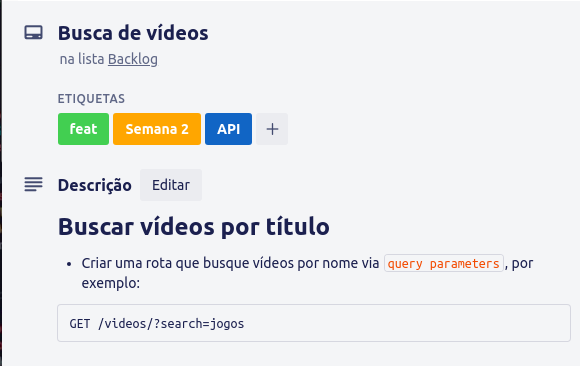Click Editar to edit the description

tap(171, 185)
